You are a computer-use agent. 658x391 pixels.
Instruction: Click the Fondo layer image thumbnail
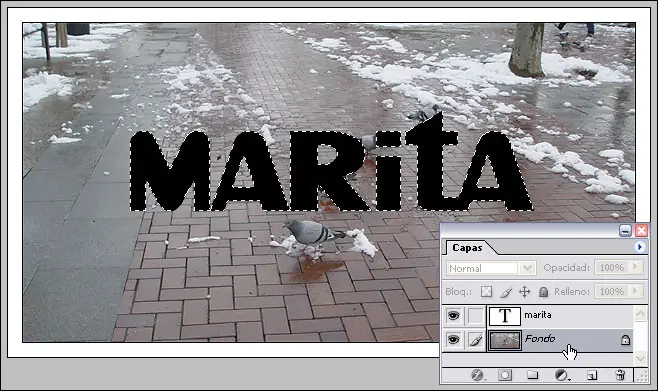coord(505,340)
